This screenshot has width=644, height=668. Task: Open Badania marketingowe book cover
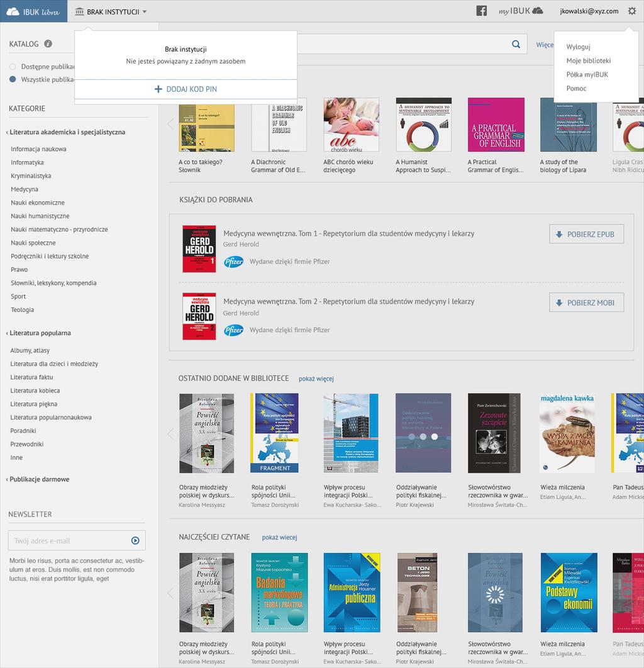pos(279,593)
